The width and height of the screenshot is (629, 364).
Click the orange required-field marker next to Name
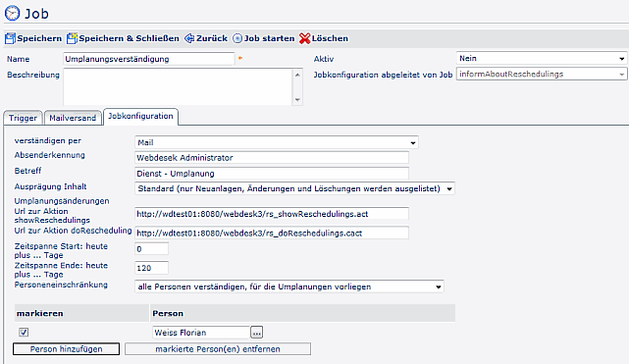point(240,58)
